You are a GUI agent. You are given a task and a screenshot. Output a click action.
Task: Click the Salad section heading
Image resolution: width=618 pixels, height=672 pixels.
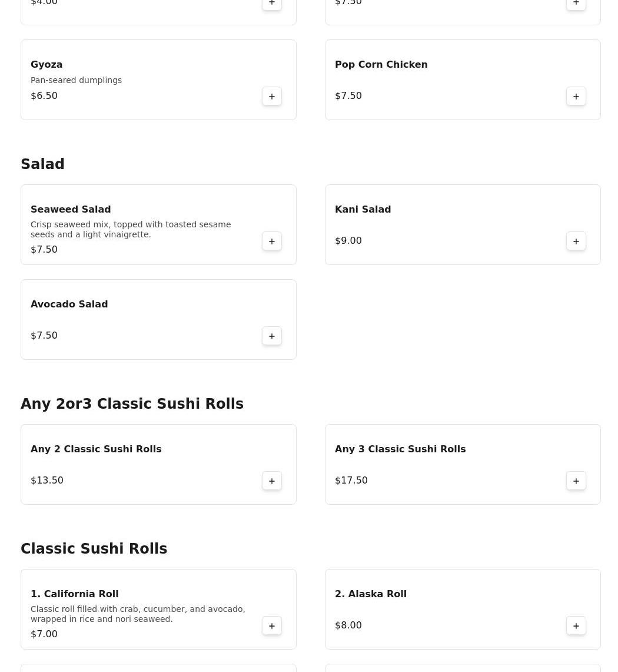pos(42,164)
